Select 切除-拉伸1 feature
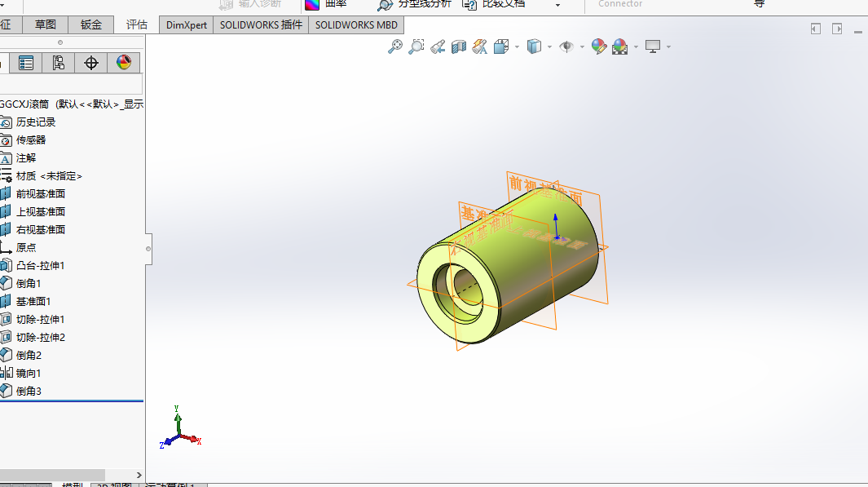Viewport: 868px width, 487px height. [40, 320]
